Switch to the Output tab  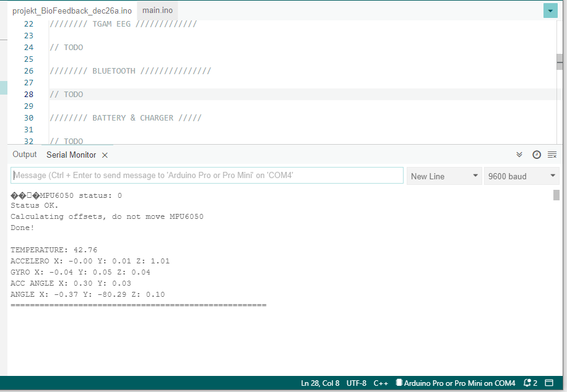[x=25, y=155]
